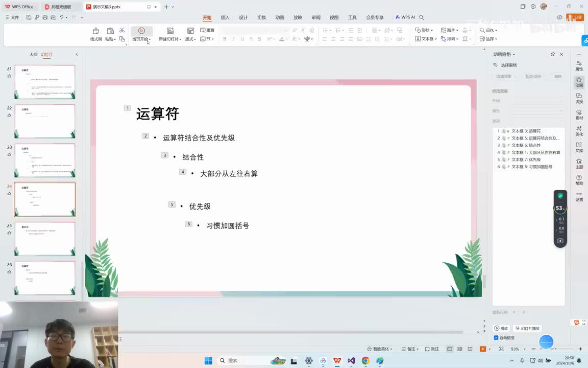Open the Theme (主题) sidebar panel
Image resolution: width=588 pixels, height=368 pixels.
pos(579,164)
